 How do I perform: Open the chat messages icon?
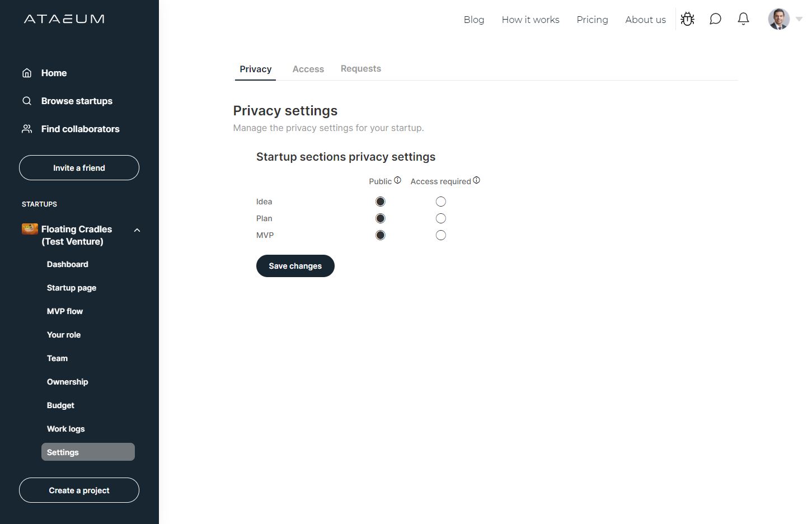tap(715, 19)
